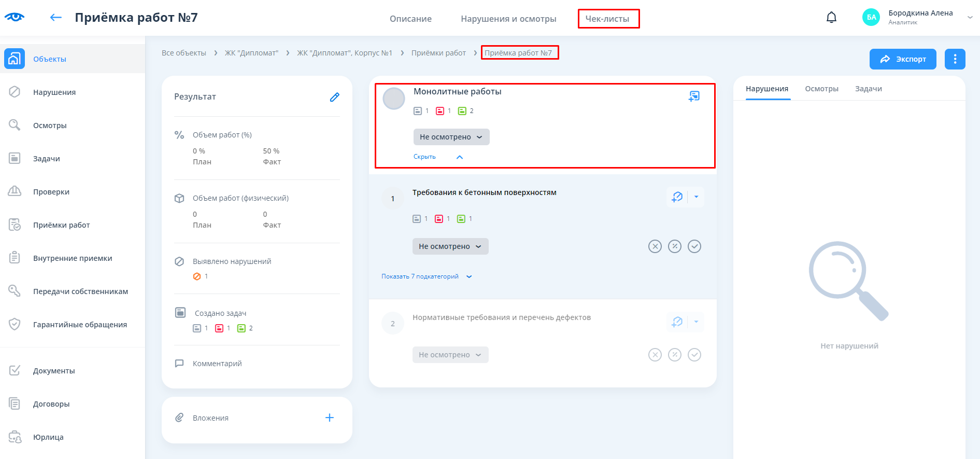This screenshot has width=980, height=459.
Task: Open the three-dots more options menu
Action: click(x=955, y=59)
